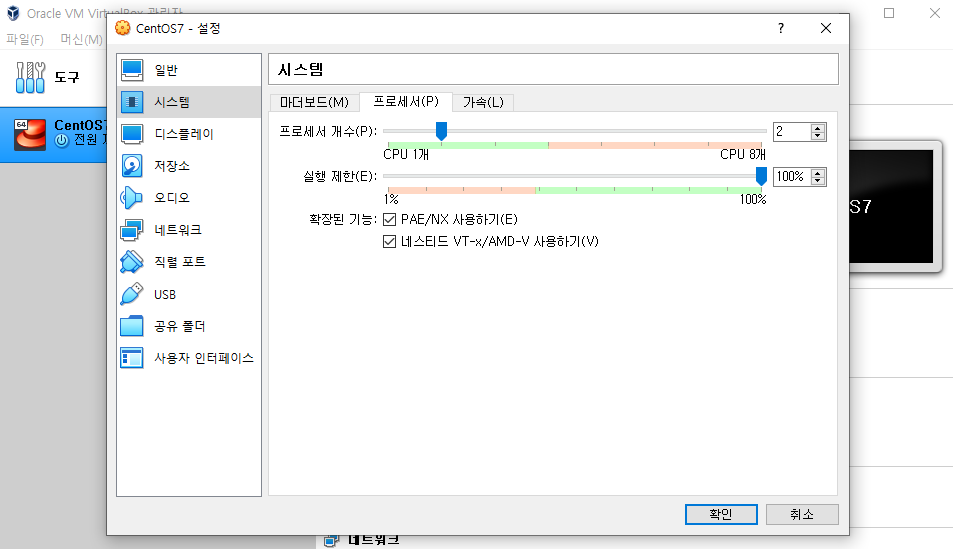Click the 프로세서 개수 slider handle
The height and width of the screenshot is (549, 953).
(x=441, y=131)
